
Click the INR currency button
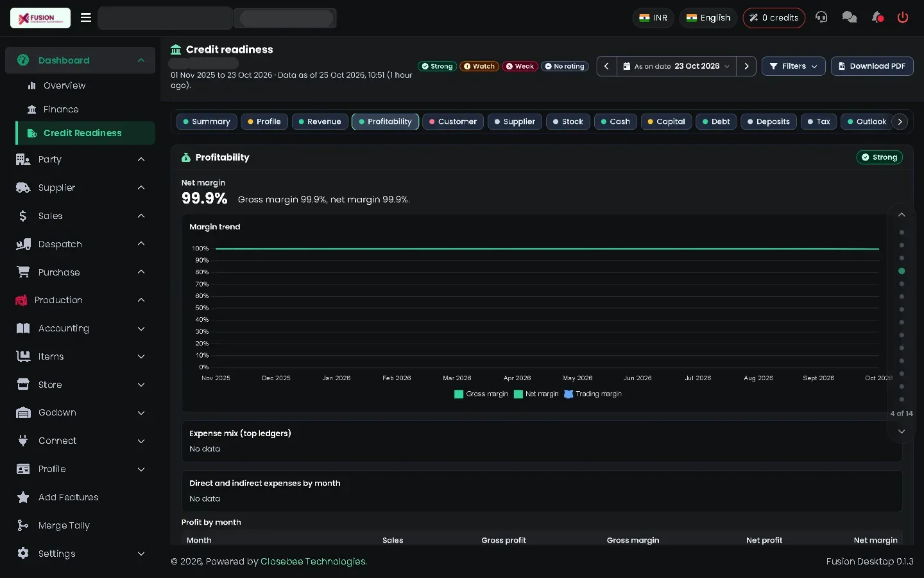[653, 17]
